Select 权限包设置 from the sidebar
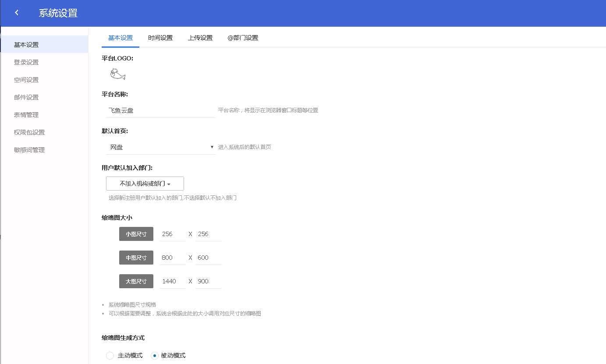Screen dimensions: 606x364 click(28, 132)
